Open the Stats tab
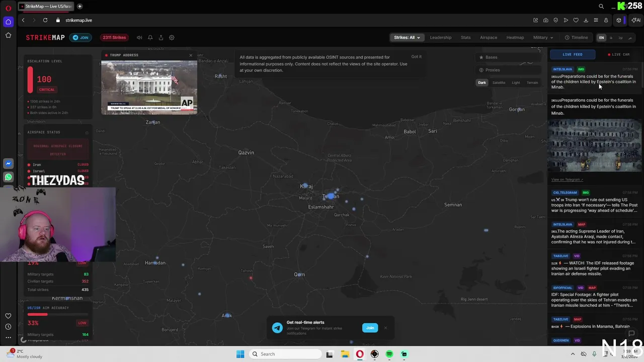This screenshot has height=362, width=644. click(466, 38)
